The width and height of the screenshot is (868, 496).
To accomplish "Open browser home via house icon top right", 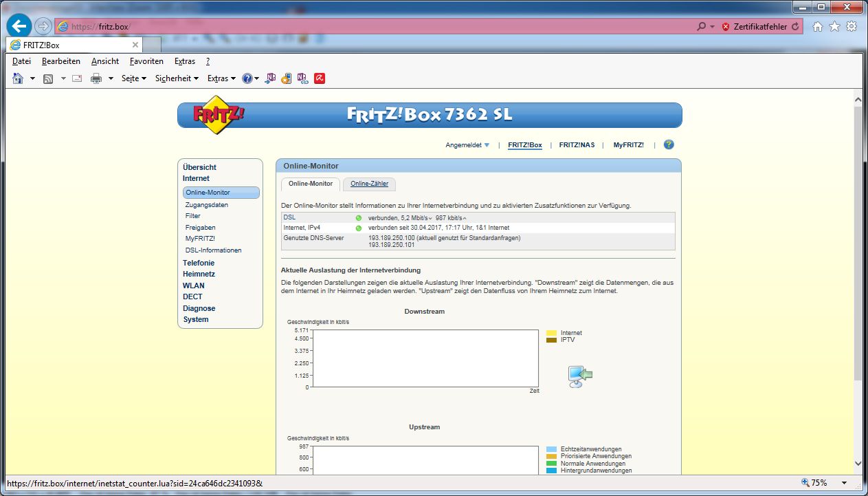I will pyautogui.click(x=818, y=26).
